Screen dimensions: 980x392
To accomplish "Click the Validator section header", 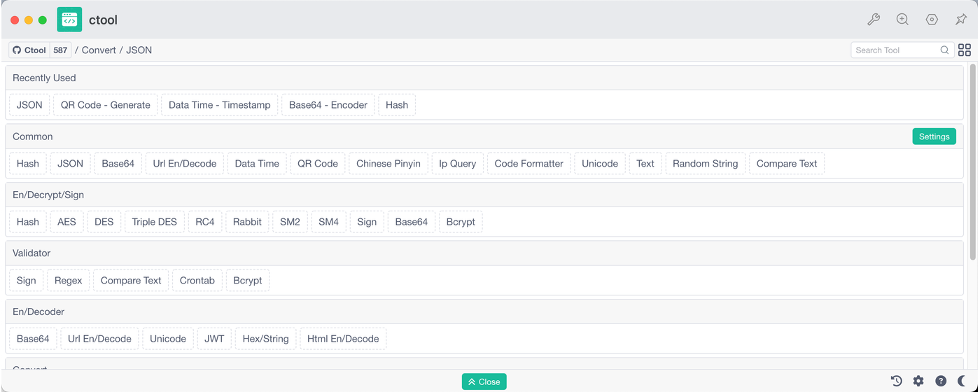I will (x=484, y=253).
